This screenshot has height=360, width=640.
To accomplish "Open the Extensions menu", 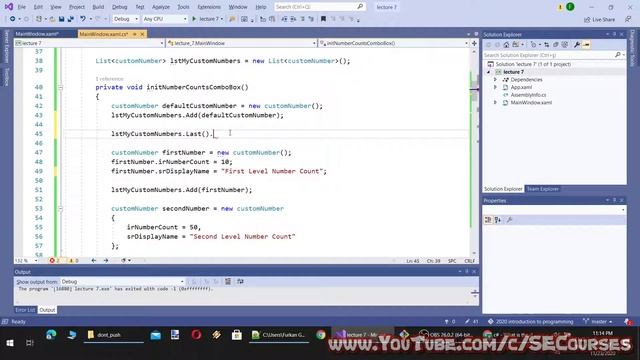I will pos(209,7).
